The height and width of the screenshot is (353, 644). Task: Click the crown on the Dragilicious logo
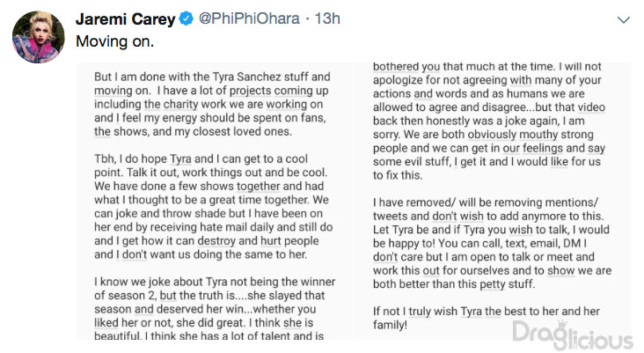[x=562, y=324]
